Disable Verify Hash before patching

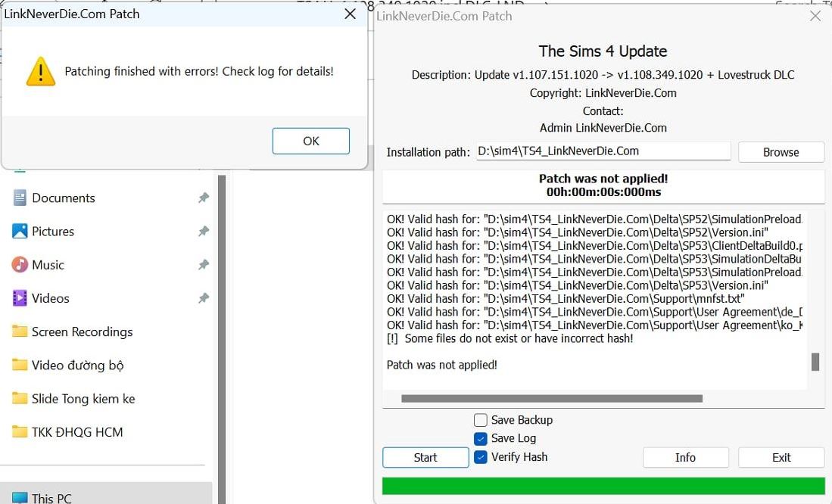479,456
